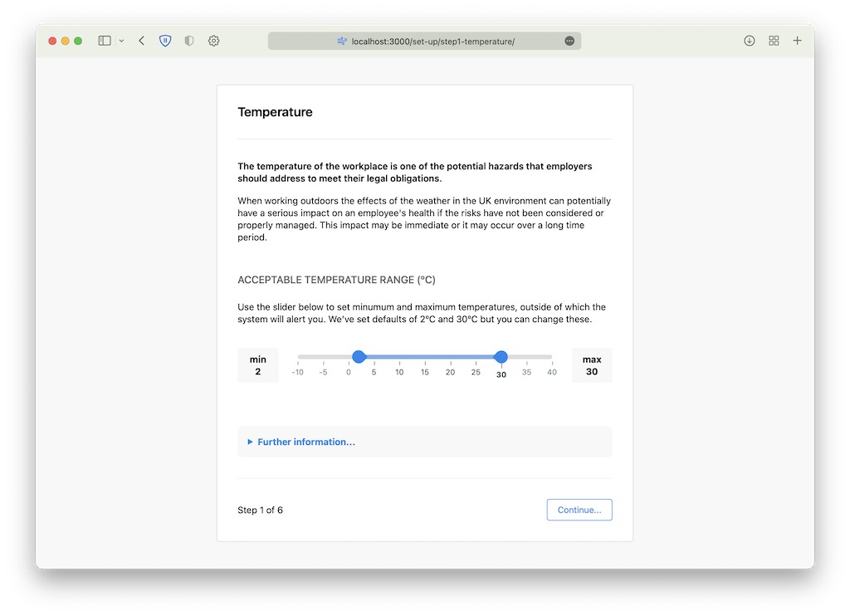Viewport: 850px width, 616px height.
Task: Show downloads via the download arrow icon
Action: [x=750, y=41]
